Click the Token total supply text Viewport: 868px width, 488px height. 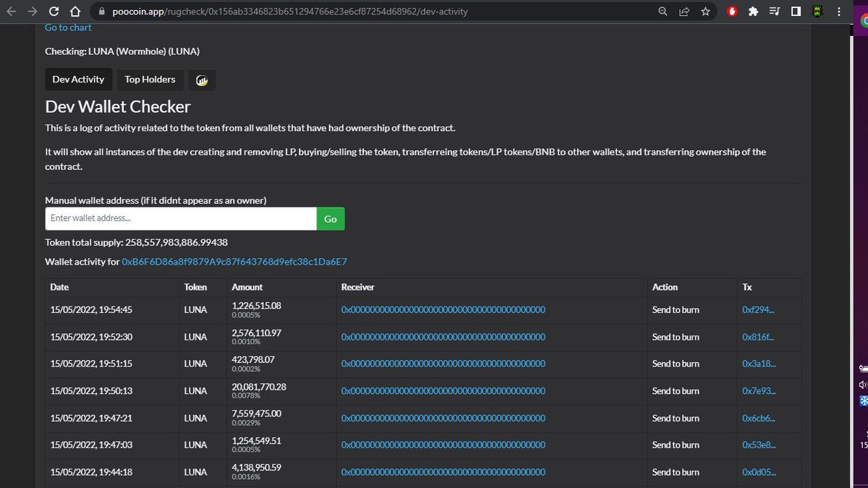pos(136,242)
